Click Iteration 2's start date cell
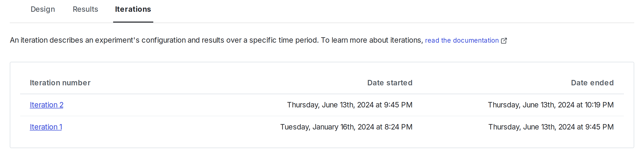This screenshot has width=644, height=154. click(349, 105)
